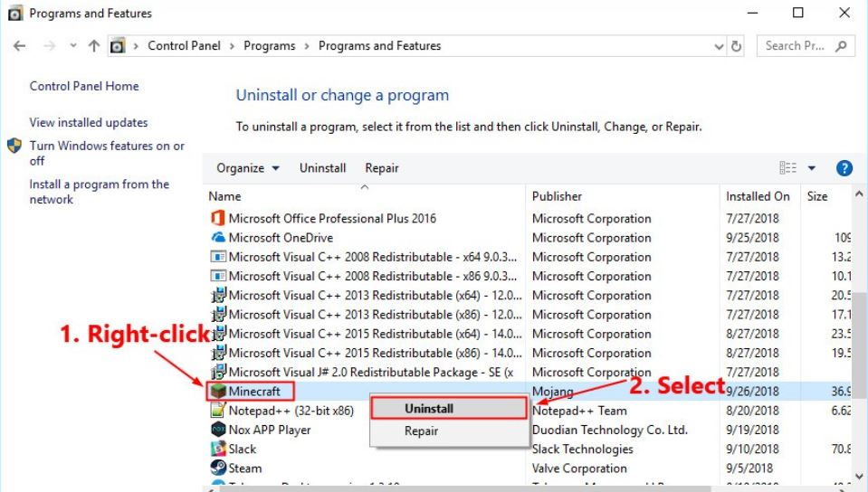
Task: Click the Programs and Features title icon
Action: (x=15, y=13)
